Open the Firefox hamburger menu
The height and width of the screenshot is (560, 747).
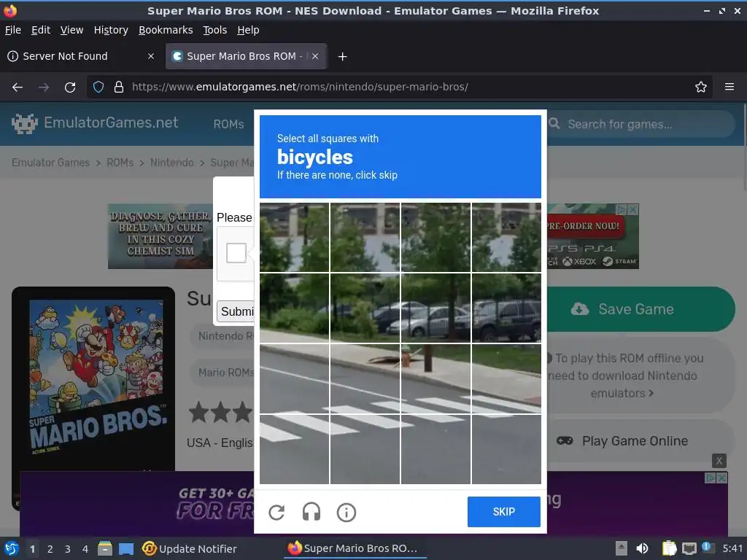[x=729, y=87]
